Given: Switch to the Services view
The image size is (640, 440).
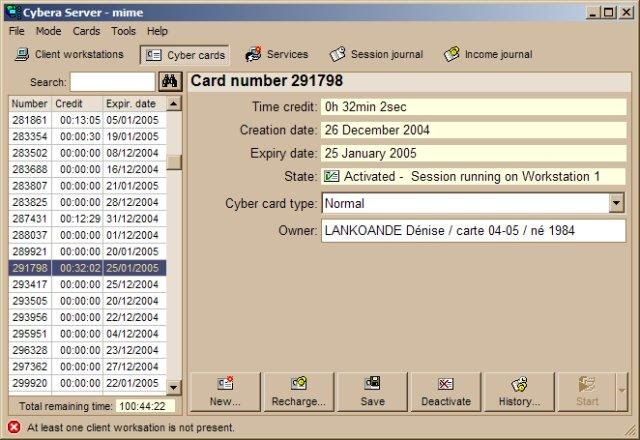Looking at the screenshot, I should [x=277, y=55].
